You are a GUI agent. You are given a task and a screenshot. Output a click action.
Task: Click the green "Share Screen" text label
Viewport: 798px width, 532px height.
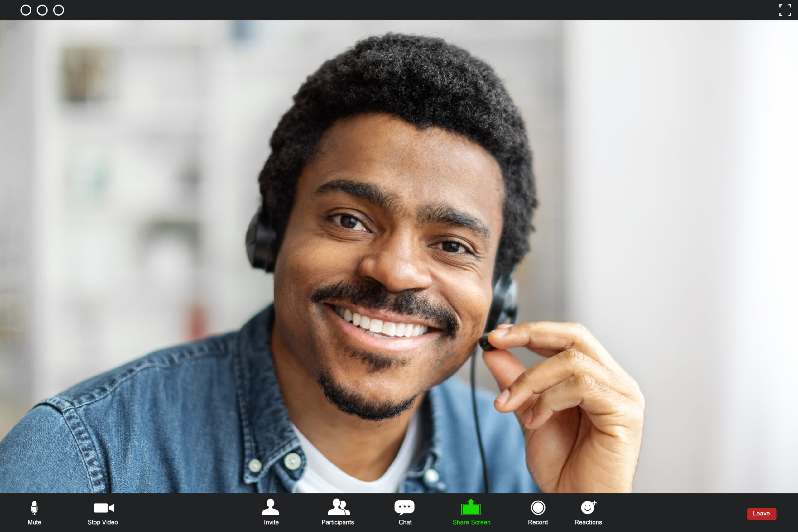(471, 522)
